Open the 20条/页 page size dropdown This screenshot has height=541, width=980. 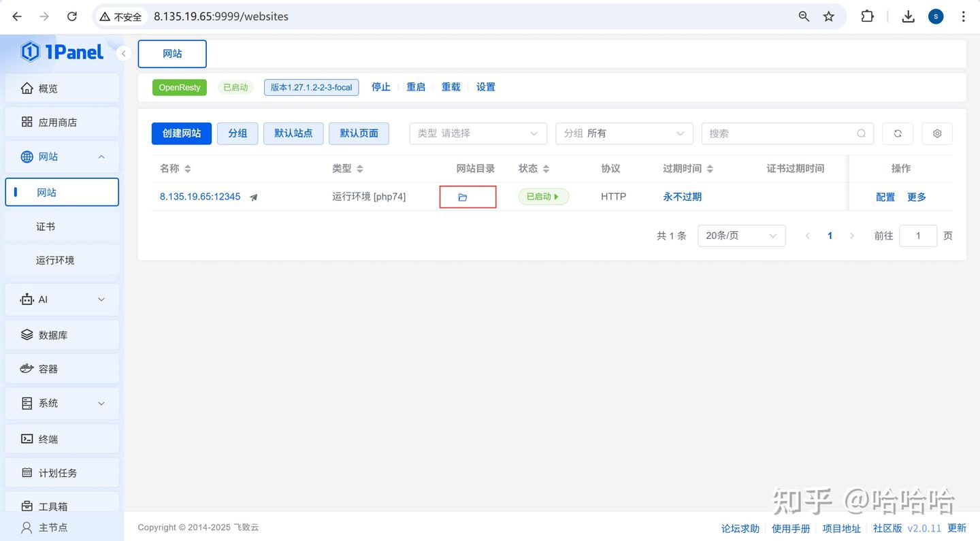[x=741, y=235]
